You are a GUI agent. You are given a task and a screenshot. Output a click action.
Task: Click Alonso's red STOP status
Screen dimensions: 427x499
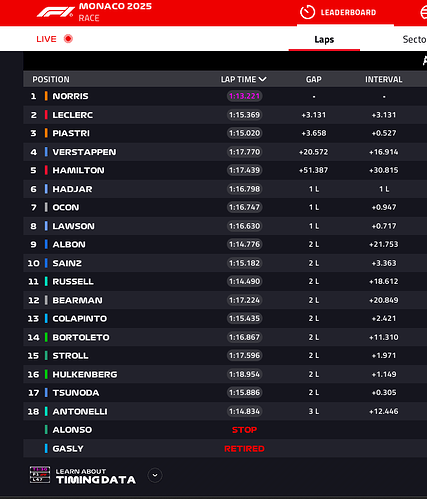pyautogui.click(x=244, y=430)
